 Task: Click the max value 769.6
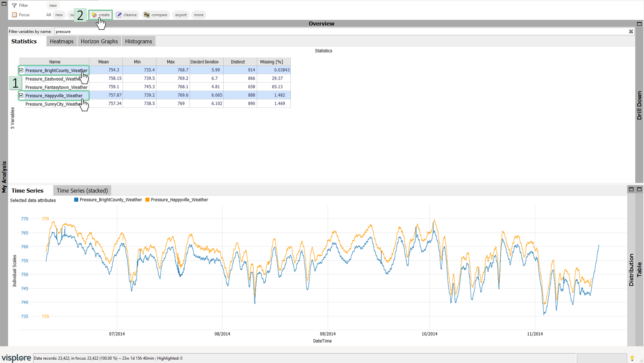(x=183, y=95)
